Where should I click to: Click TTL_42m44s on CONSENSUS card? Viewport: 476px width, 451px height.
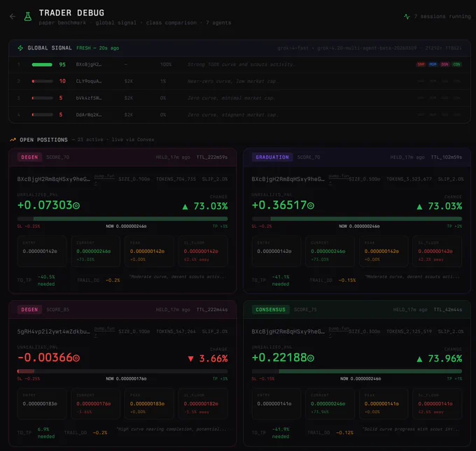[x=448, y=310]
